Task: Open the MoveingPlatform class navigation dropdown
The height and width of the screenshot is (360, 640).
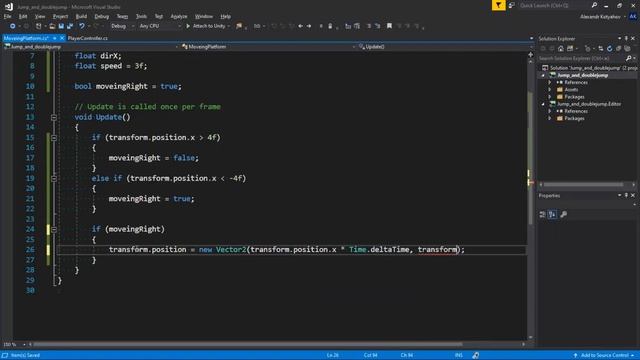Action: pos(268,47)
